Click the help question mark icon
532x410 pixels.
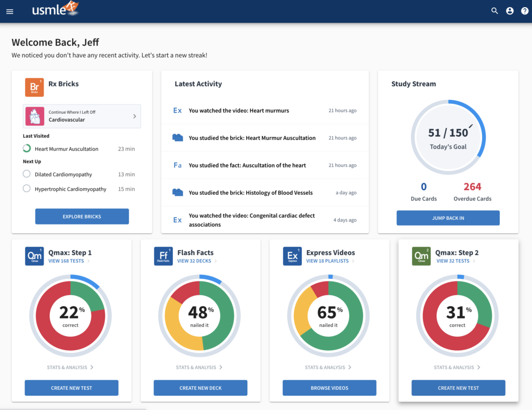click(524, 11)
